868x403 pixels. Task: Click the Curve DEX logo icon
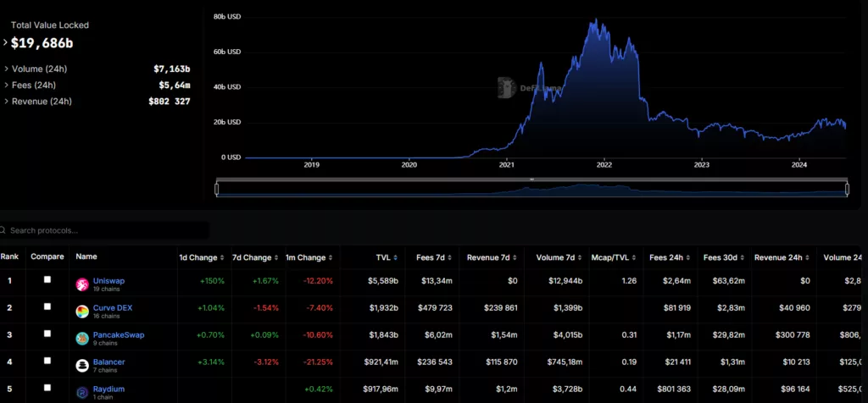pos(82,312)
